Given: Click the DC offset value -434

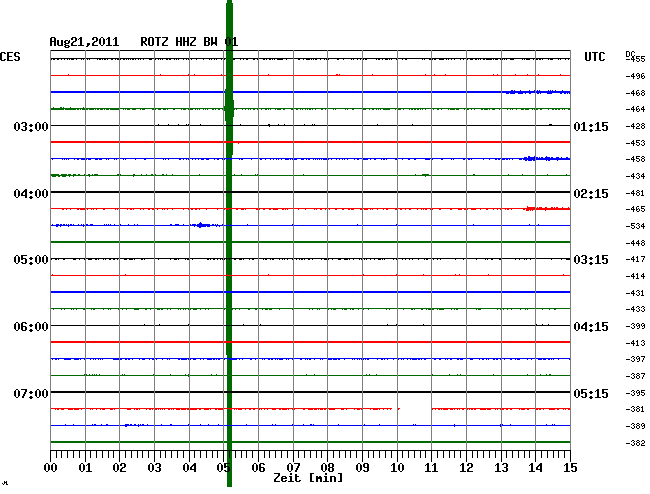Looking at the screenshot, I should [635, 176].
